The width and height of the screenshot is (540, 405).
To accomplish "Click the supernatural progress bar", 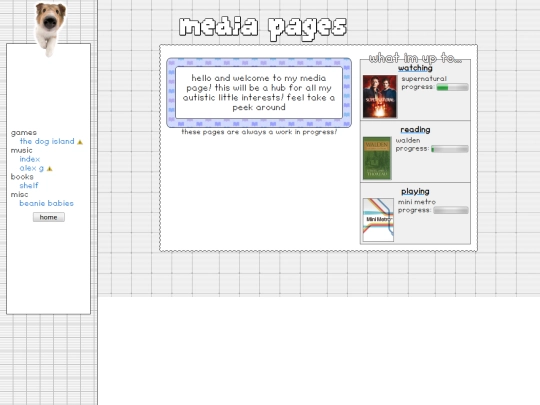I will tap(452, 87).
